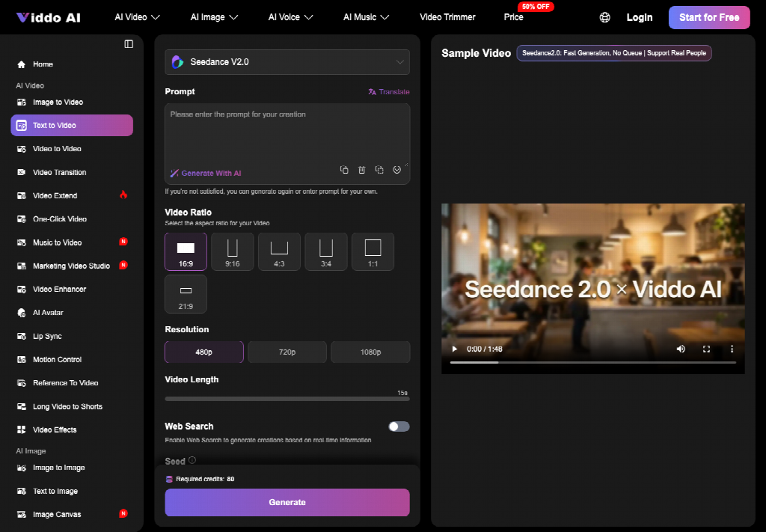Click the Home icon in the sidebar
The image size is (766, 532).
tap(22, 64)
